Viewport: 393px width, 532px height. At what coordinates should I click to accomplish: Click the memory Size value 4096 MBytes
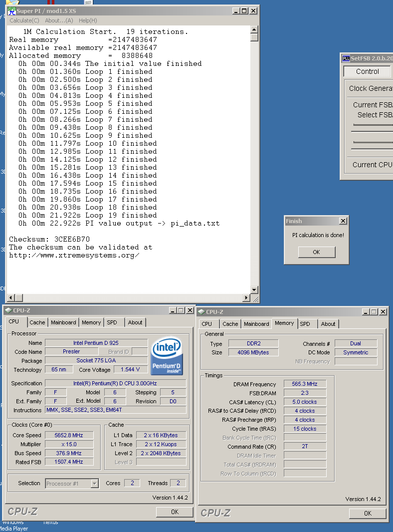click(253, 352)
